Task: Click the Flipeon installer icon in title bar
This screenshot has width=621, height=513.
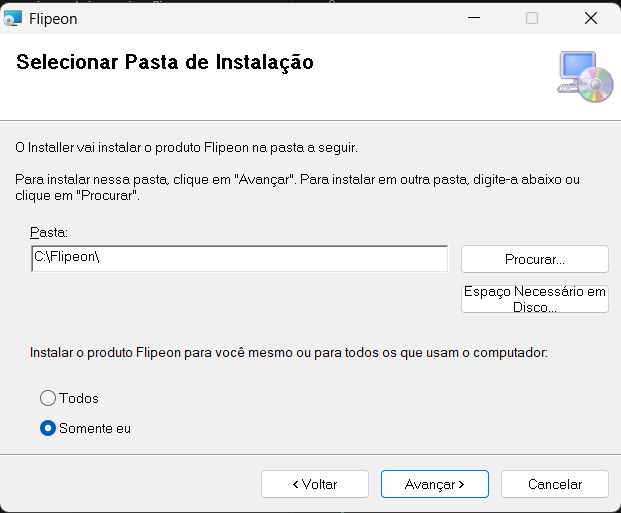Action: pyautogui.click(x=12, y=18)
